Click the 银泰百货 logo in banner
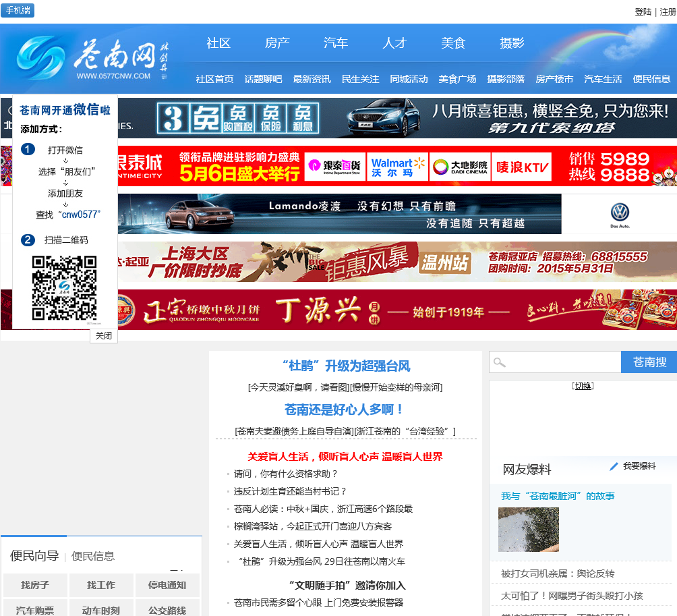677x616 pixels. point(335,167)
